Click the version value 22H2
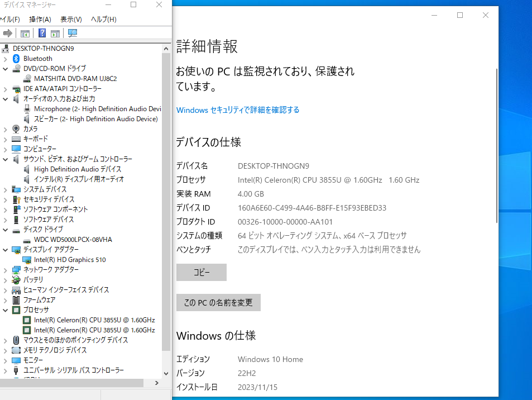 coord(247,373)
